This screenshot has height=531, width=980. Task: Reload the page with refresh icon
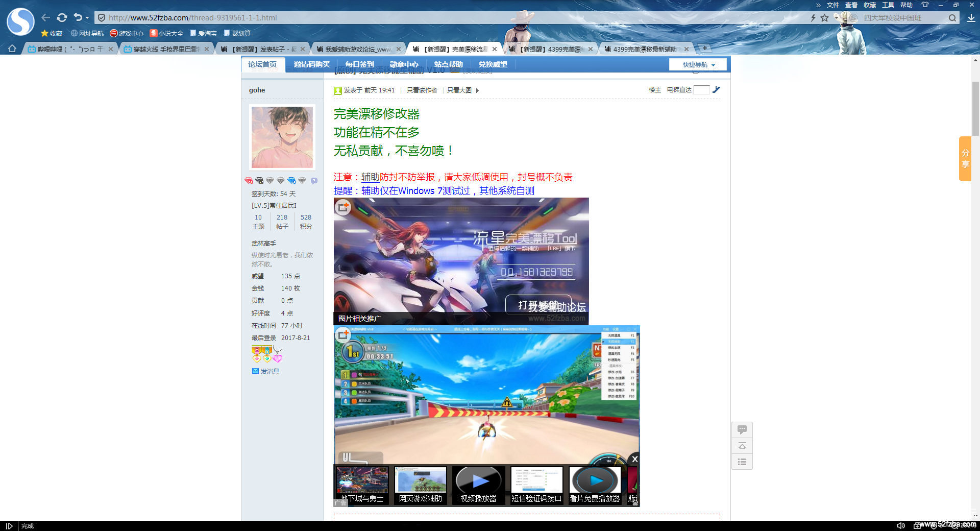(x=62, y=18)
